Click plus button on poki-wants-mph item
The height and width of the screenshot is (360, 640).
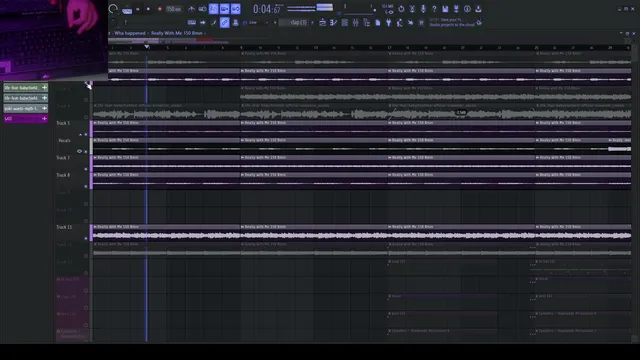(x=44, y=109)
